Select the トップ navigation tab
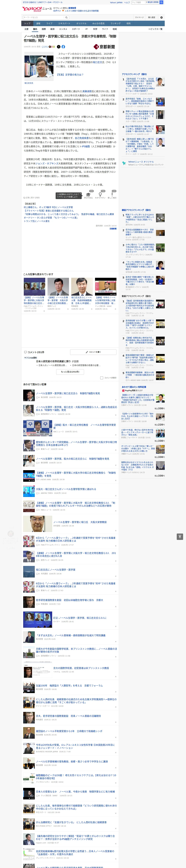Screen dimensions: 186x868 pyautogui.click(x=27, y=23)
